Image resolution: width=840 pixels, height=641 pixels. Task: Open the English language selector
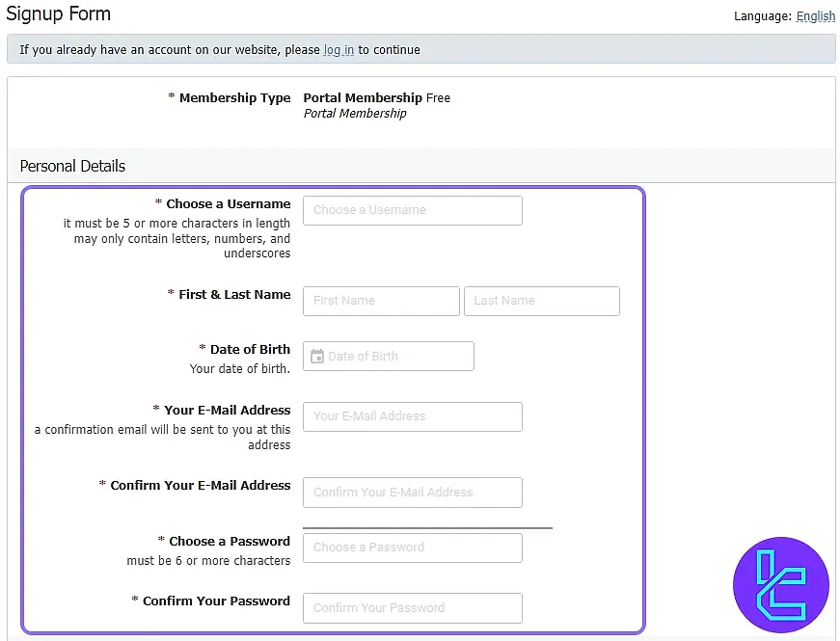tap(815, 15)
